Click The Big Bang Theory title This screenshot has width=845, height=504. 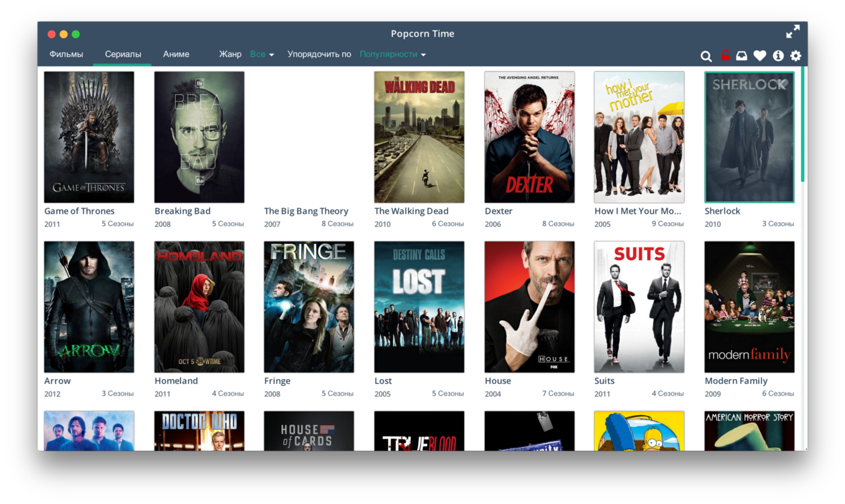click(306, 211)
